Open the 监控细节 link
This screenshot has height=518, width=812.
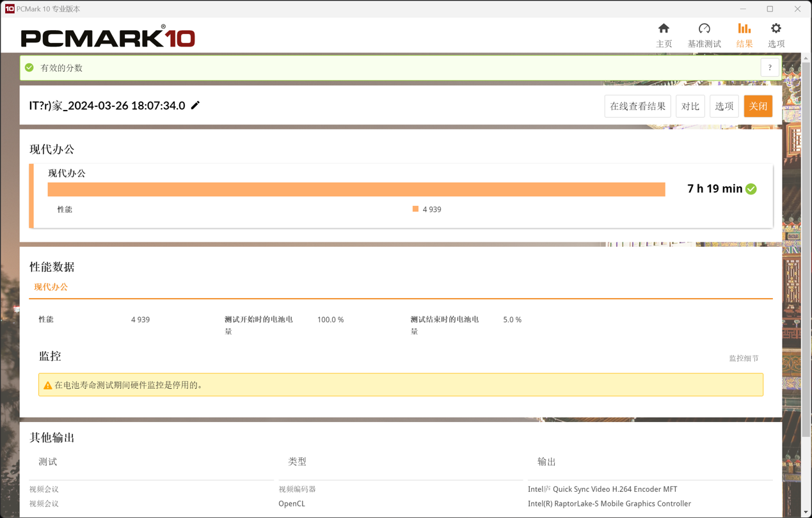[744, 358]
